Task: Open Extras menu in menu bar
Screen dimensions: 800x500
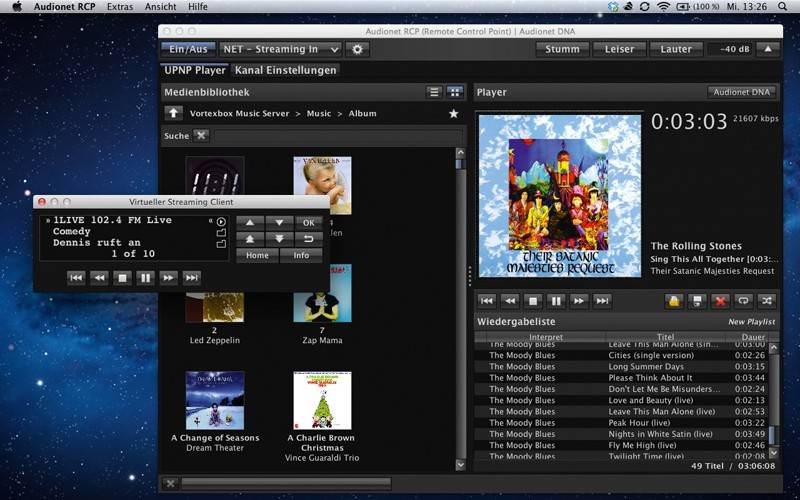Action: (120, 7)
